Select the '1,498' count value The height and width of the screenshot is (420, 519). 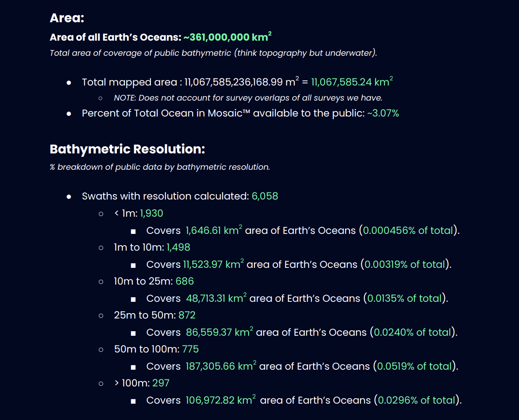tap(178, 247)
